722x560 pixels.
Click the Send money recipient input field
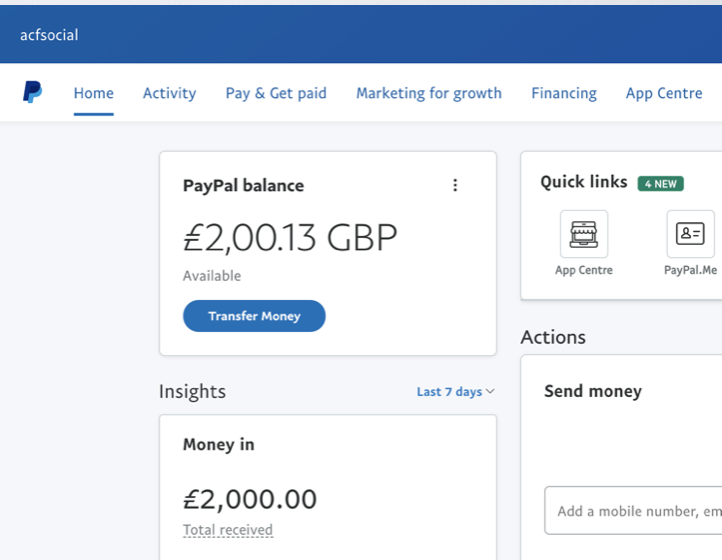click(x=633, y=510)
